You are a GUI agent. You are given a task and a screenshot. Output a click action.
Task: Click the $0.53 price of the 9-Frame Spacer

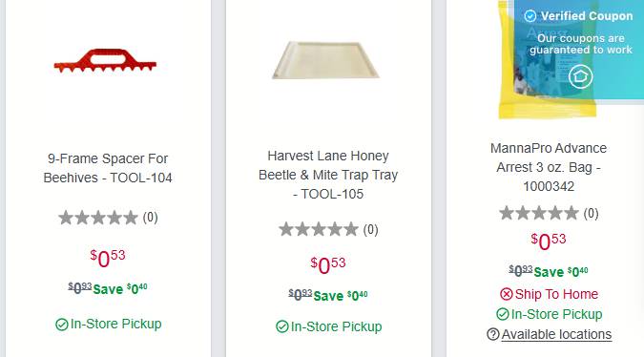click(108, 259)
